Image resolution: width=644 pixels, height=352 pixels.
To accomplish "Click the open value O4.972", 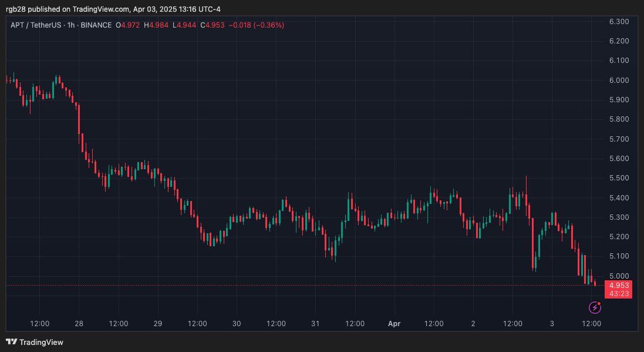I will (127, 25).
